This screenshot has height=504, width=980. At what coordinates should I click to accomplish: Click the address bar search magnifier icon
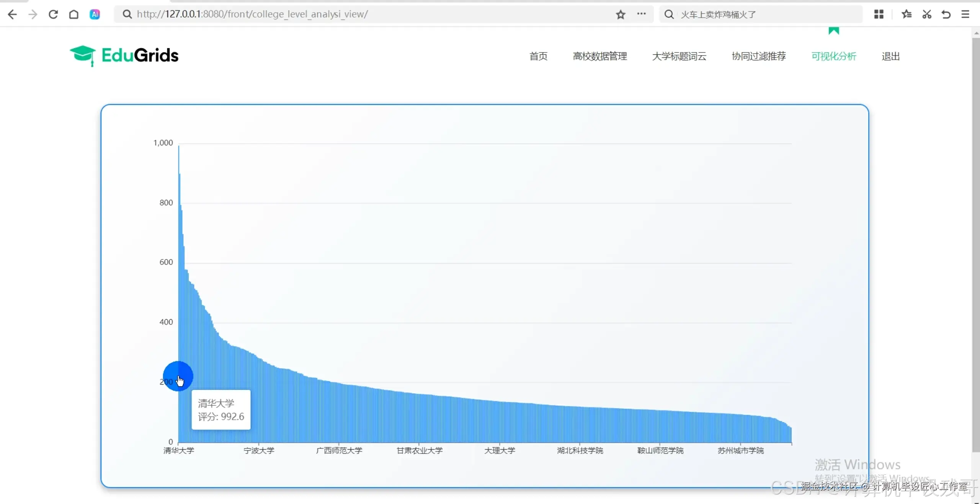tap(127, 15)
